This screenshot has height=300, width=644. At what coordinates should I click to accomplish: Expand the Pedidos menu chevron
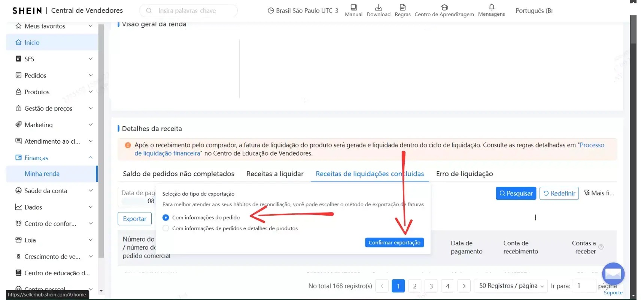(x=91, y=75)
